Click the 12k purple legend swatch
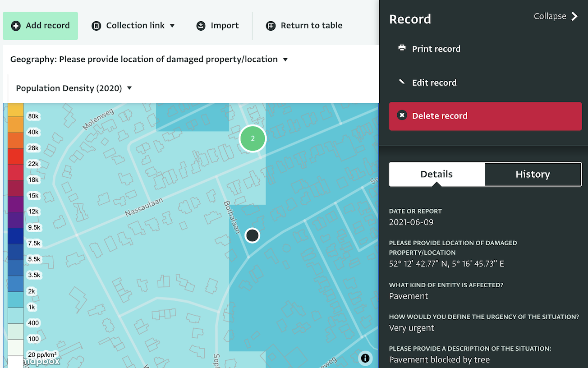This screenshot has width=588, height=368. (15, 204)
